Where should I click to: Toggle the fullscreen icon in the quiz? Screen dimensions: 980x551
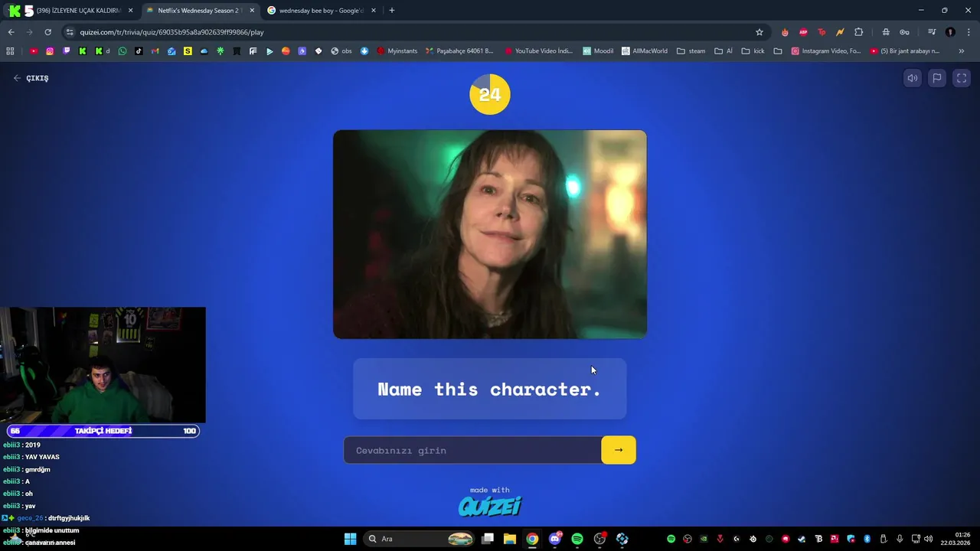click(x=962, y=78)
